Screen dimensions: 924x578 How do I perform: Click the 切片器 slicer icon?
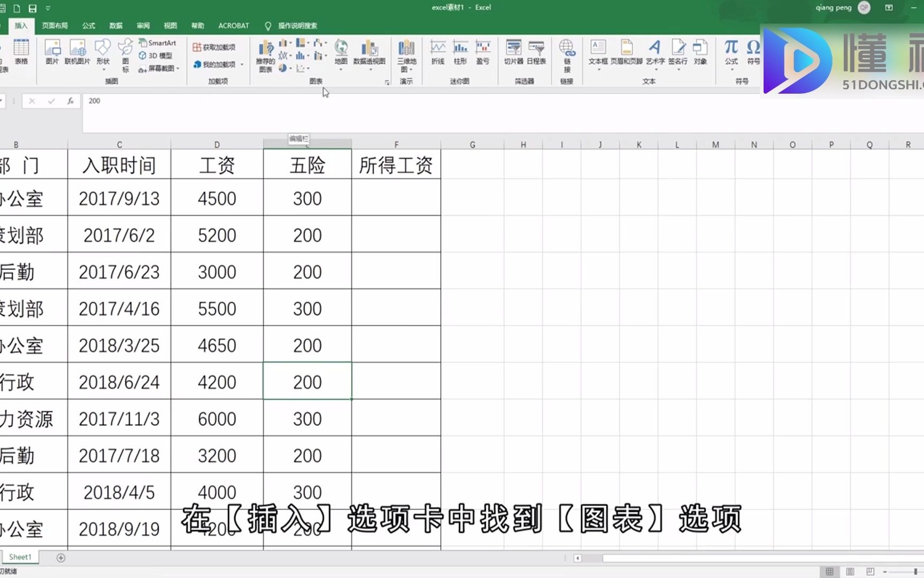[x=513, y=52]
